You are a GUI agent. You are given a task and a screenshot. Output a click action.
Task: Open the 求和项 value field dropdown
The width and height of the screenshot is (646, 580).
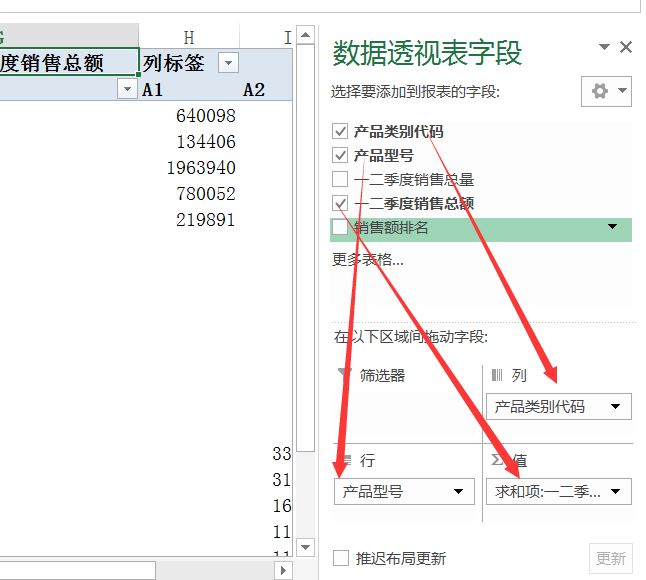tap(613, 491)
